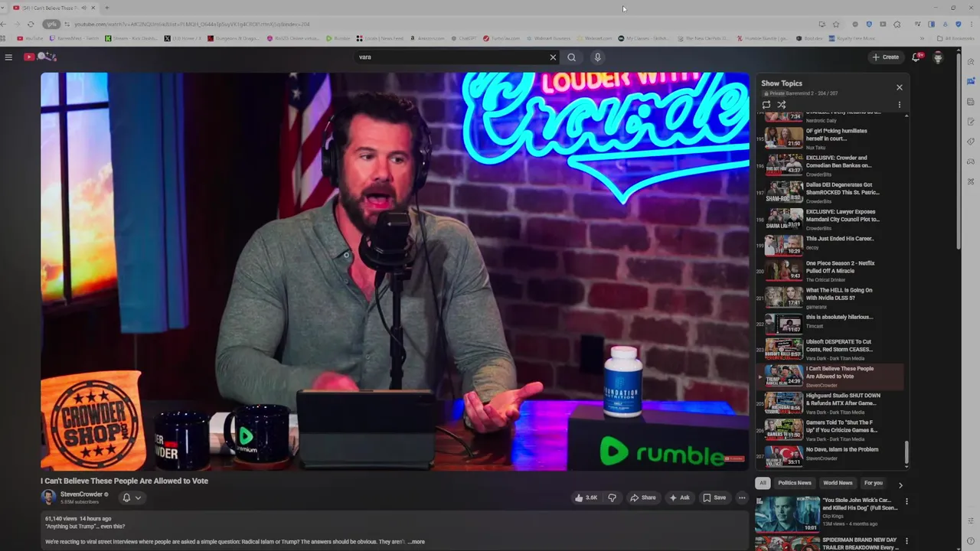
Task: Select 'Gamers Told To "Shut The F Up"' video
Action: 830,430
